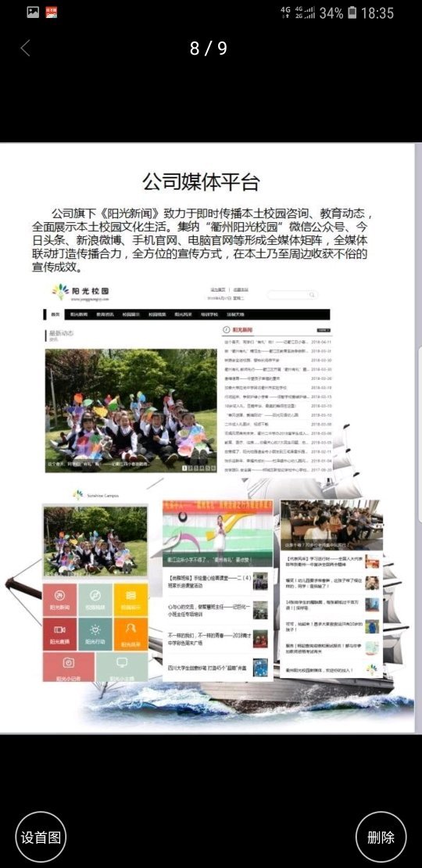Screen dimensions: 422x868
Task: Tap the green monitor 阳光小主播 tile
Action: pyautogui.click(x=122, y=666)
